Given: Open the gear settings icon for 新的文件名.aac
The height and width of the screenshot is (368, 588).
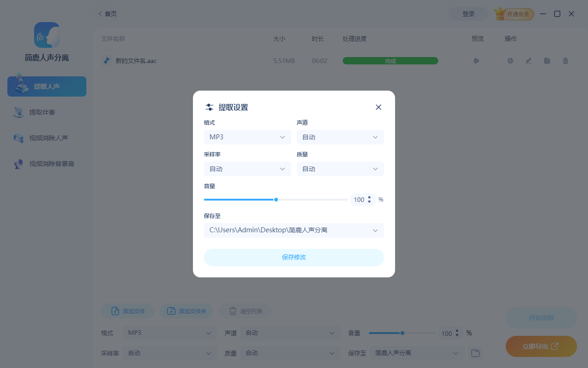Looking at the screenshot, I should pos(510,60).
